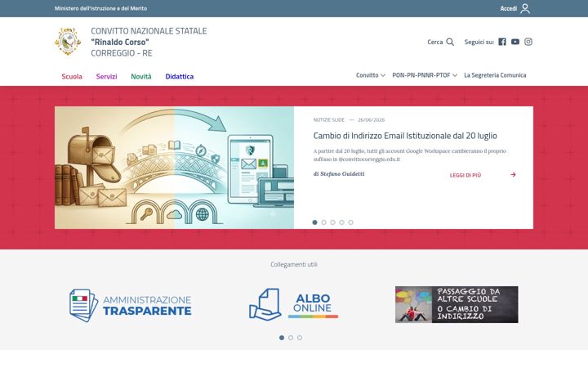Open the Didattica menu section

point(179,77)
